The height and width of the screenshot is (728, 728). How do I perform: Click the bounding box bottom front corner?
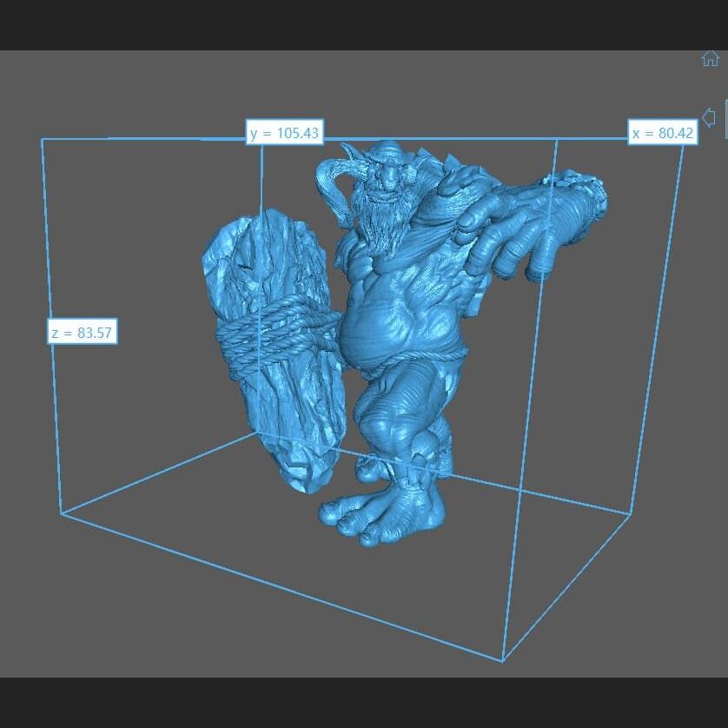coord(502,660)
